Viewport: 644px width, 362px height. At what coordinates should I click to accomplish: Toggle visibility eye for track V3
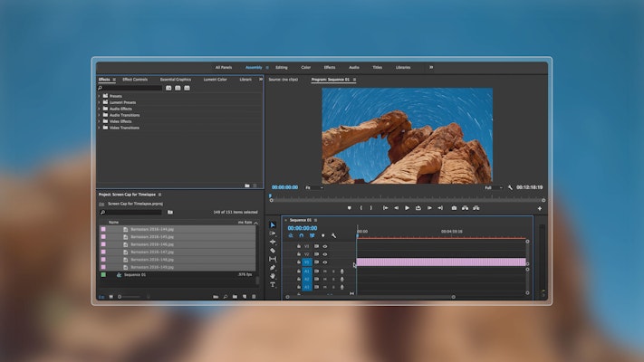pyautogui.click(x=324, y=245)
